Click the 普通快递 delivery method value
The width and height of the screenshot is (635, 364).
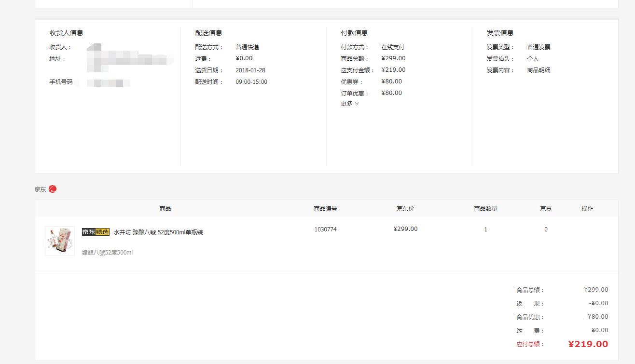point(247,47)
